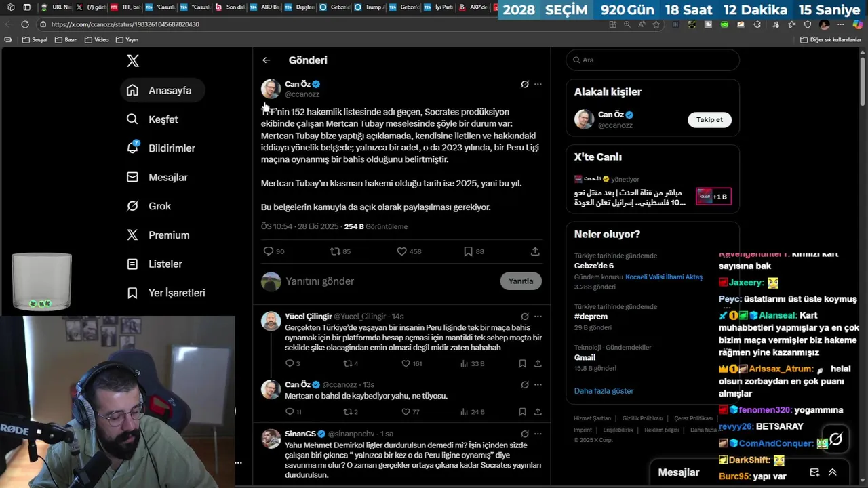Expand the Mesajlar drawer with double chevron
The height and width of the screenshot is (488, 868).
tap(833, 472)
